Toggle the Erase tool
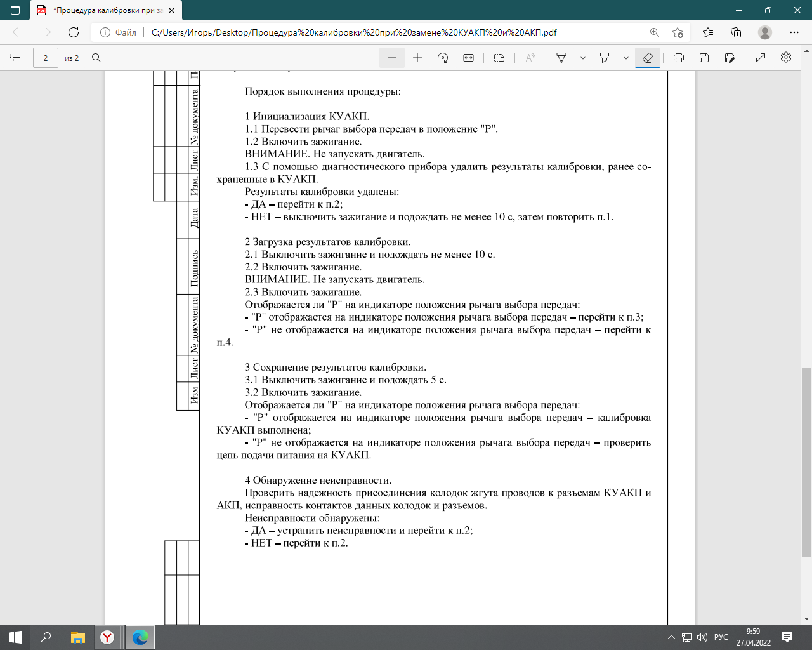The image size is (812, 650). 648,58
